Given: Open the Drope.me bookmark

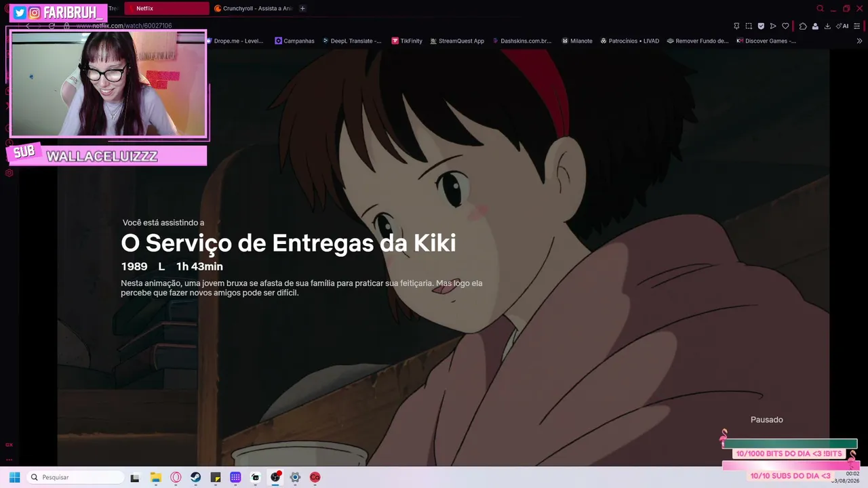Looking at the screenshot, I should click(234, 41).
